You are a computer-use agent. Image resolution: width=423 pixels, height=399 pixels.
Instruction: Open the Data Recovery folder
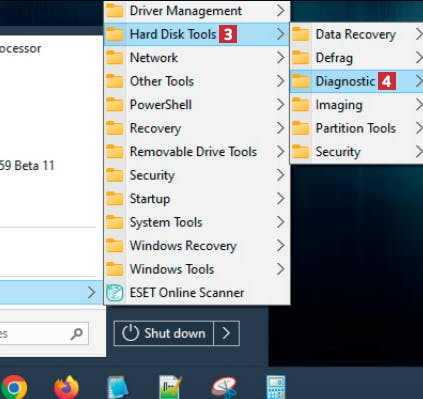pos(357,34)
